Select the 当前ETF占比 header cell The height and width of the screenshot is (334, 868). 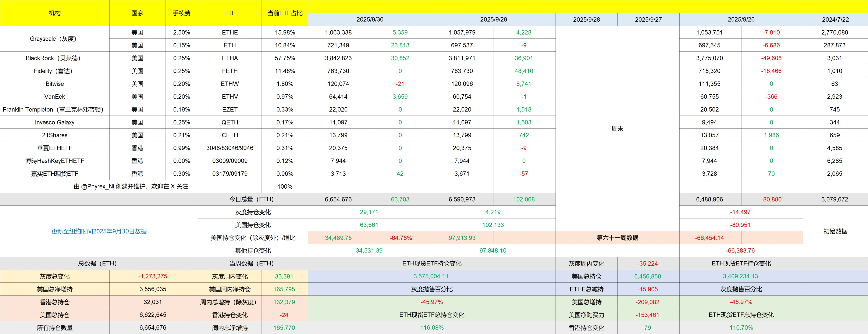(x=285, y=13)
